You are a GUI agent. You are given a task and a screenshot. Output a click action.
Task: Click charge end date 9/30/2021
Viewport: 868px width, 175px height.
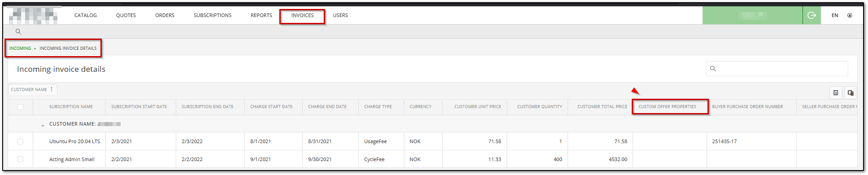click(320, 159)
